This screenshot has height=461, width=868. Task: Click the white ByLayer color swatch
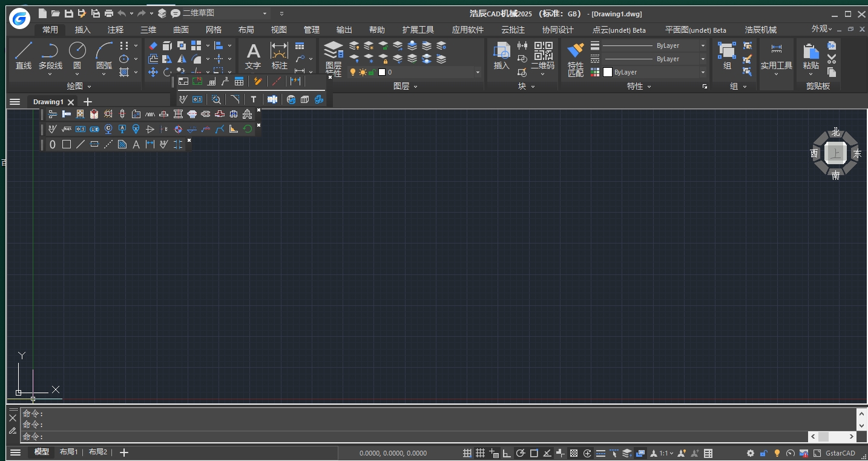coord(608,72)
